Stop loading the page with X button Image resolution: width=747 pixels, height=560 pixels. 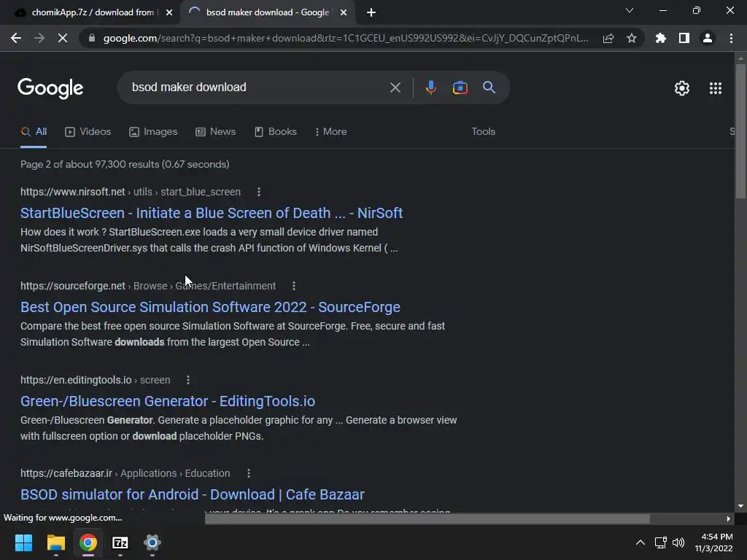coord(63,38)
